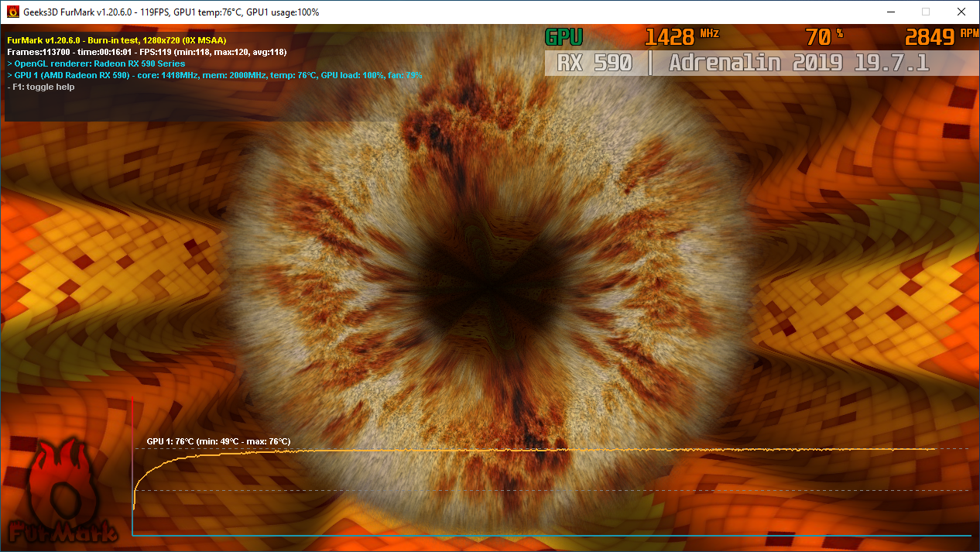Close the FurMark window
This screenshot has width=980, height=552.
[961, 12]
